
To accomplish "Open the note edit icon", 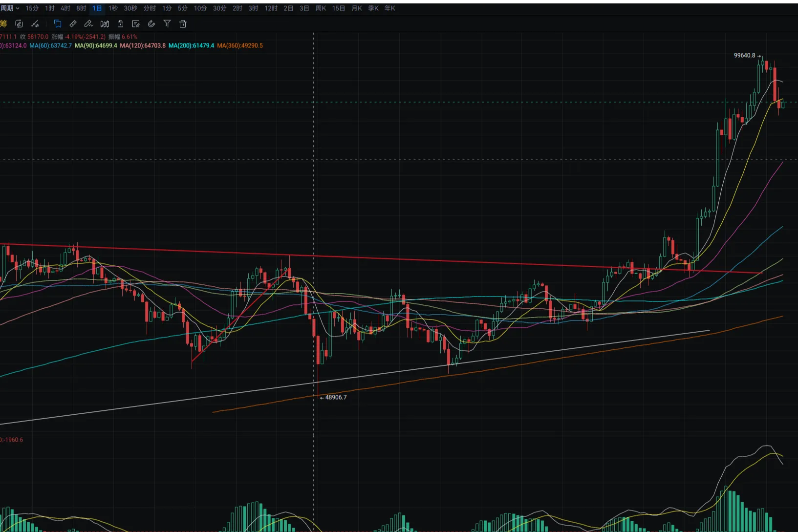I will coord(136,23).
